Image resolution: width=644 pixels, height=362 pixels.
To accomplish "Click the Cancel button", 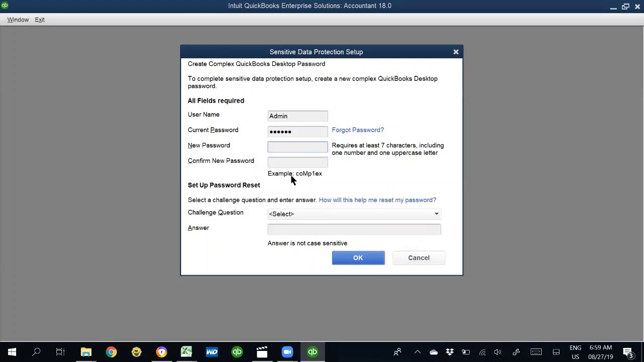I will point(419,258).
